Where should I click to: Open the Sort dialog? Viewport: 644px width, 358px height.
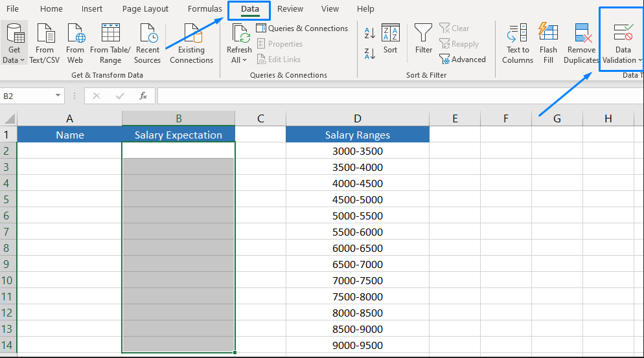click(x=390, y=39)
